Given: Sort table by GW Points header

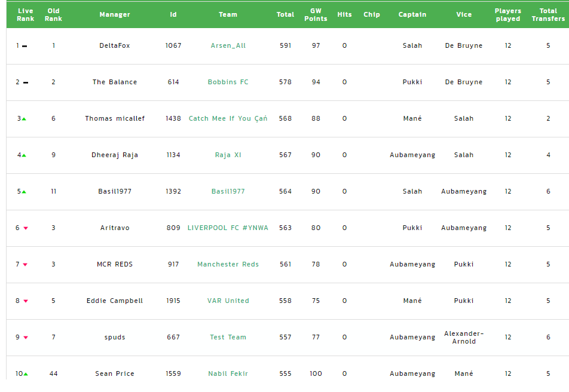Looking at the screenshot, I should [316, 15].
